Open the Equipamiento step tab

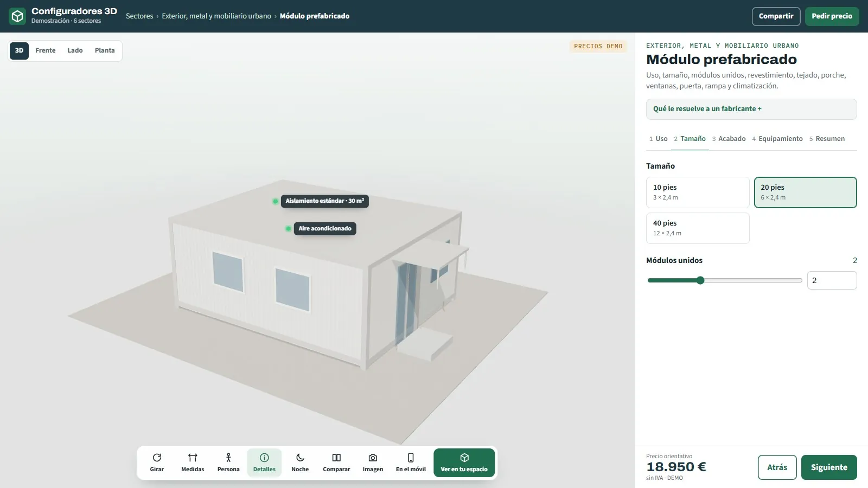point(777,139)
